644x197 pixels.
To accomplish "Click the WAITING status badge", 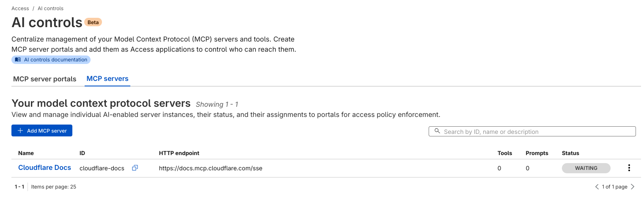I will pyautogui.click(x=586, y=168).
